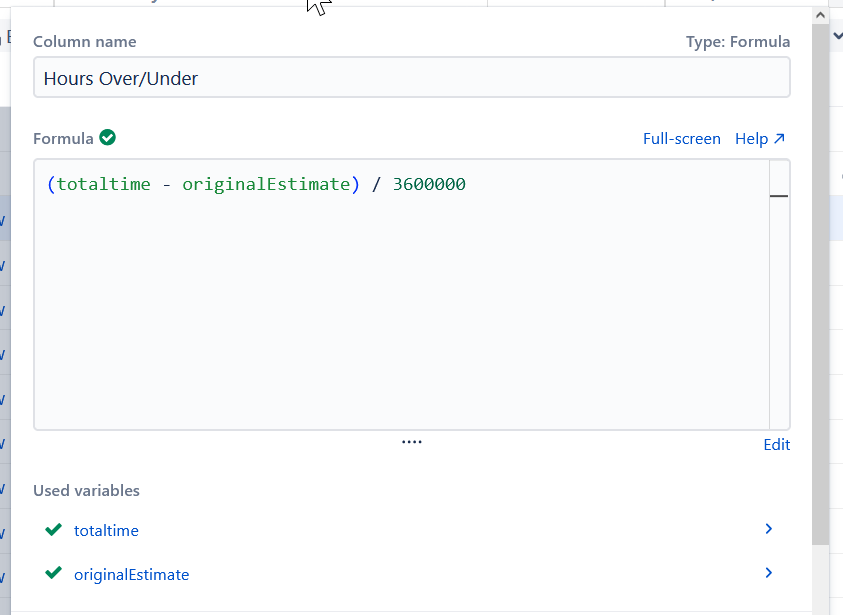This screenshot has height=615, width=843.
Task: Click the green formula valid checkmark icon
Action: coord(108,138)
